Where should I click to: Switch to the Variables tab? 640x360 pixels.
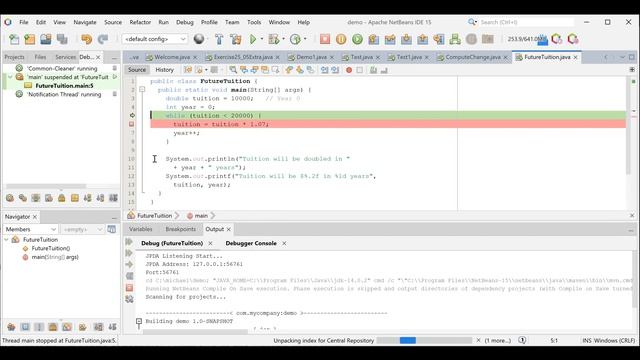tap(140, 229)
